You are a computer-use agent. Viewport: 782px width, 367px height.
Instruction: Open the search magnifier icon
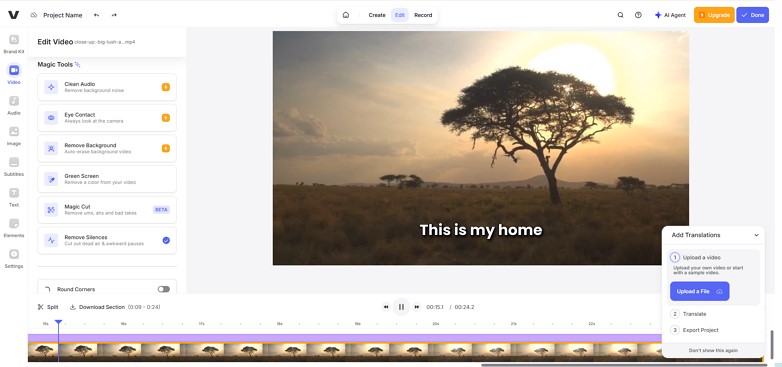click(x=620, y=15)
